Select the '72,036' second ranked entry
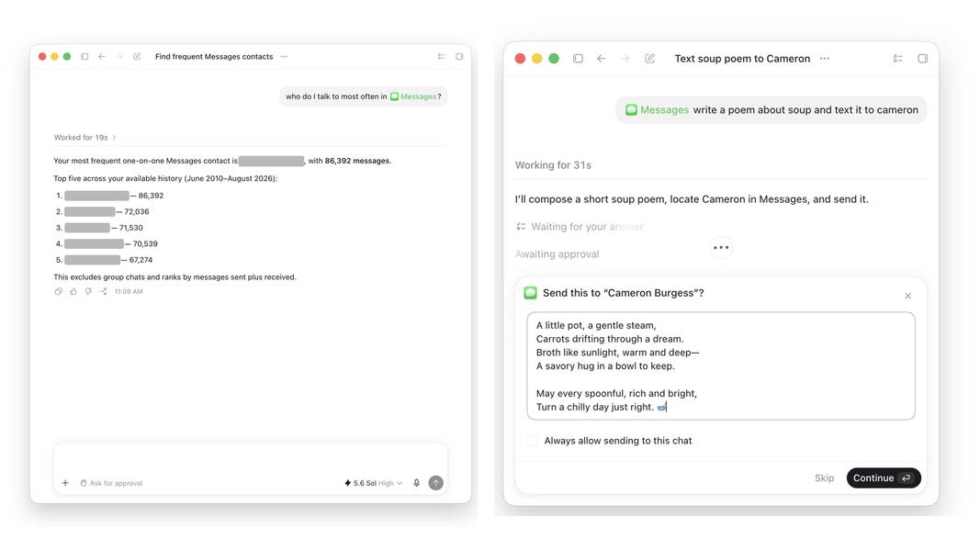Viewport: 980px width, 551px height. pyautogui.click(x=136, y=212)
